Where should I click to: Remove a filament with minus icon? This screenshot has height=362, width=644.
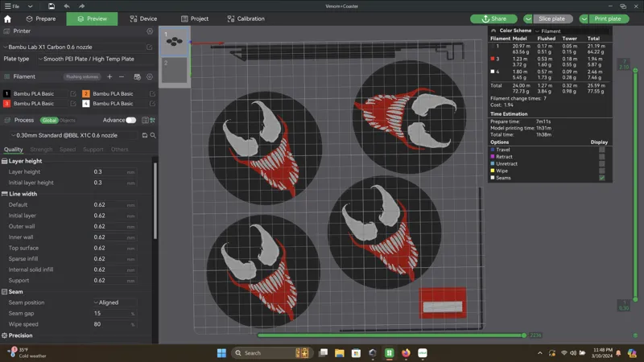tap(122, 76)
